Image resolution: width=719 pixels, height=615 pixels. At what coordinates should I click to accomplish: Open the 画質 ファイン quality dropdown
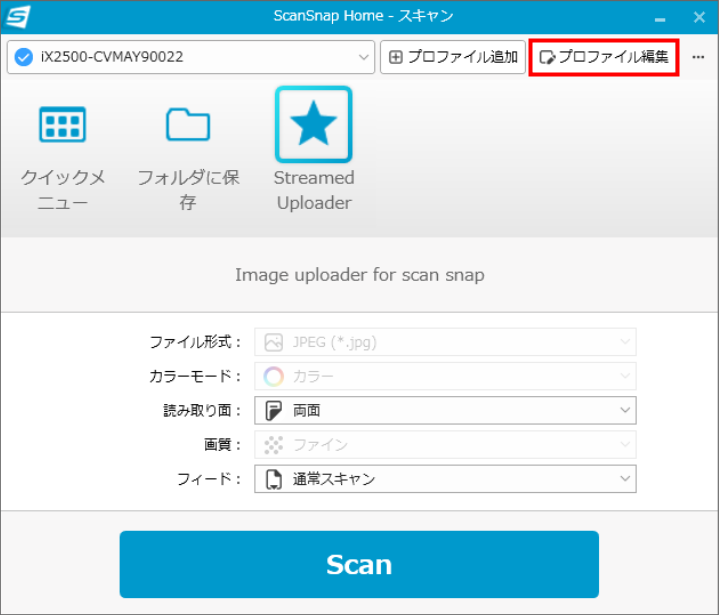pyautogui.click(x=625, y=445)
